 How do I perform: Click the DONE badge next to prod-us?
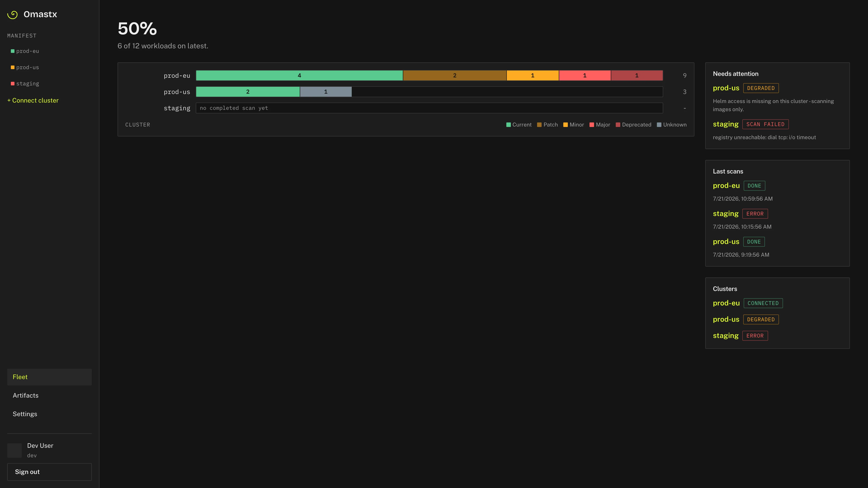tap(754, 242)
